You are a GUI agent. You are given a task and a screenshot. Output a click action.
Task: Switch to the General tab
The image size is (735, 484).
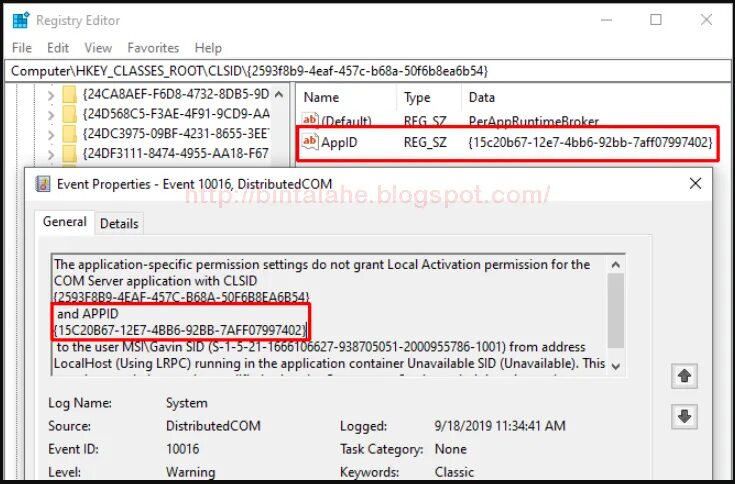[x=65, y=222]
